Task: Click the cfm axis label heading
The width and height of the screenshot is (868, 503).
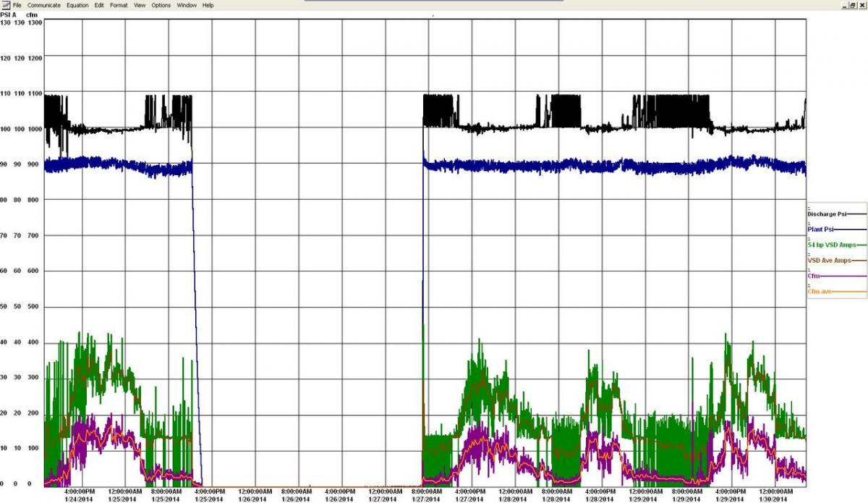Action: (32, 14)
